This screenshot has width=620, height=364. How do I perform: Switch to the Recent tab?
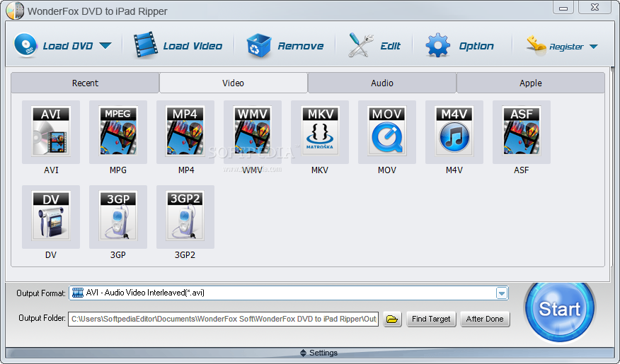tap(85, 83)
